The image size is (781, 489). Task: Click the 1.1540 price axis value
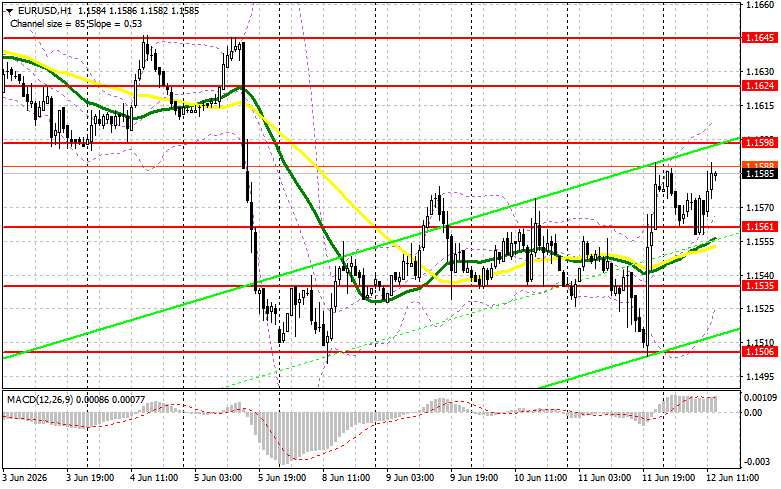(760, 275)
